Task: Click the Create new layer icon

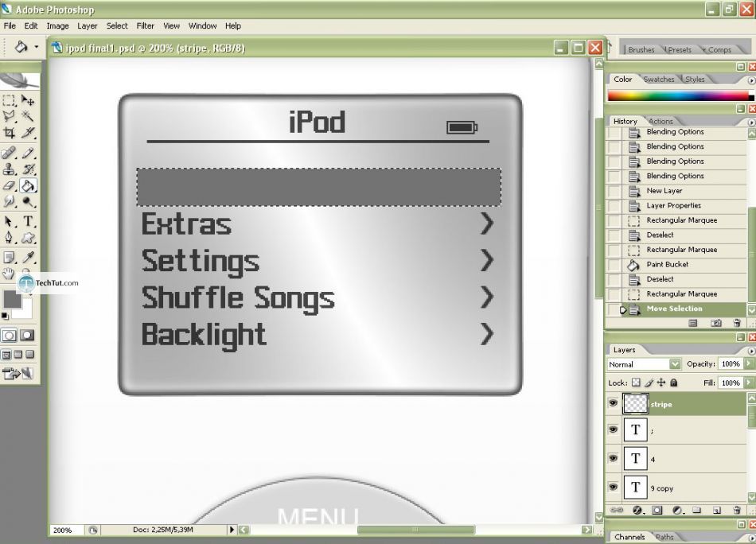Action: pyautogui.click(x=716, y=510)
